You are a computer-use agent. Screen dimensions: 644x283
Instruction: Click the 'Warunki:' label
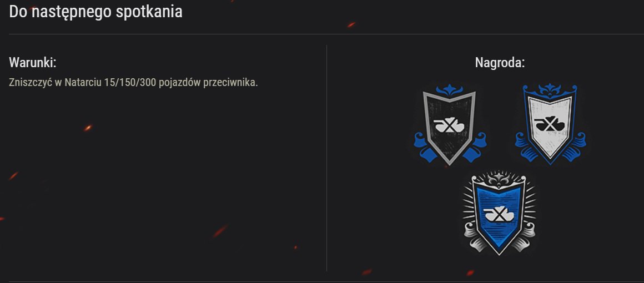click(x=32, y=63)
